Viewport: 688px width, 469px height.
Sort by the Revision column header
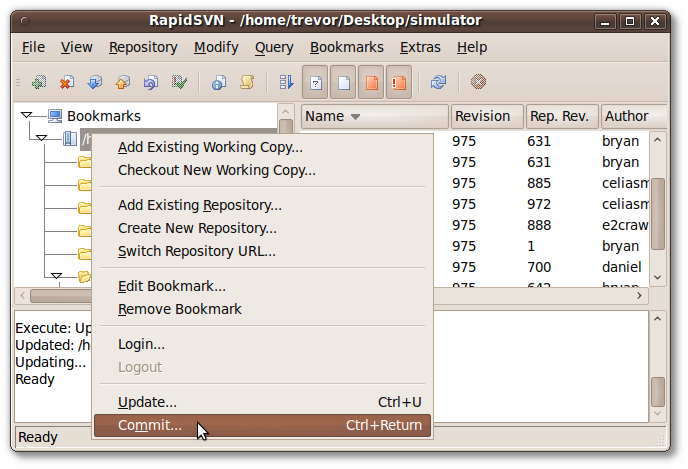[x=487, y=116]
